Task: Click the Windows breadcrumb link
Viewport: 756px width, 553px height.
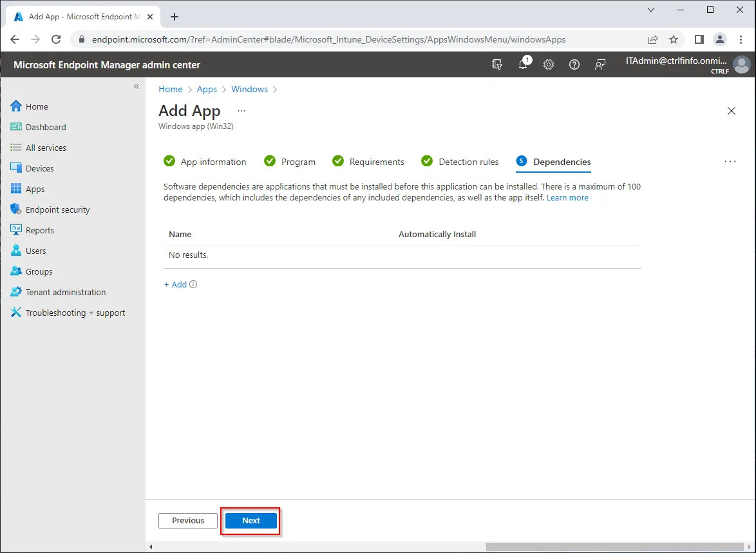Action: (x=249, y=90)
